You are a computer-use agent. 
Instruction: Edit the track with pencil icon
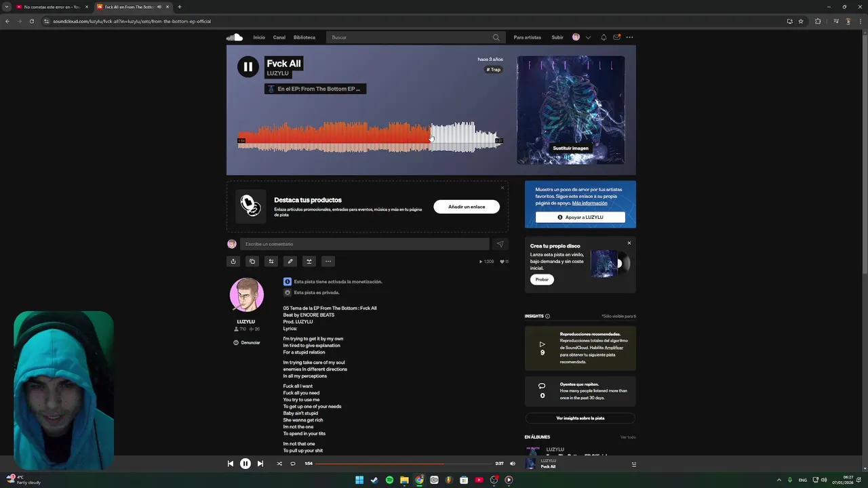click(x=290, y=262)
